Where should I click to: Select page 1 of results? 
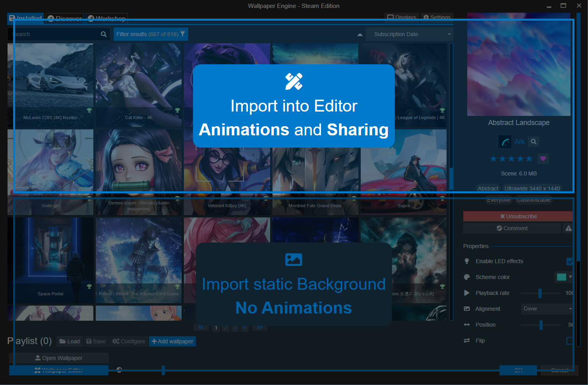point(216,327)
